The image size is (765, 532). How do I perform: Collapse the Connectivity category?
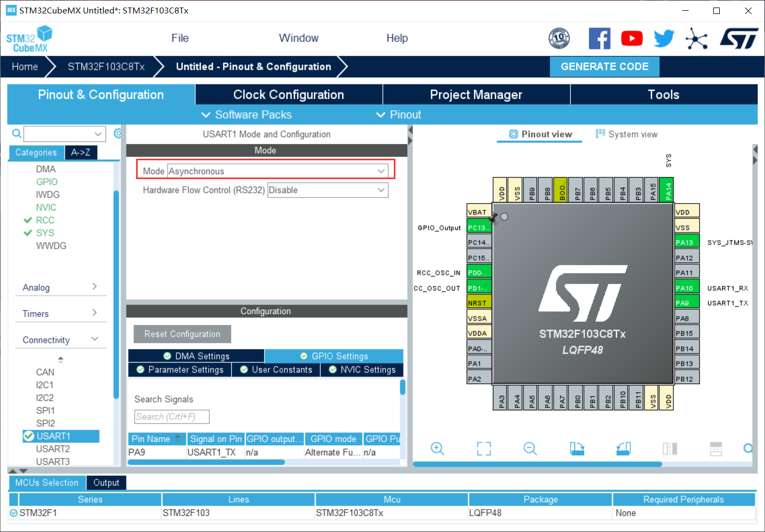coord(60,339)
